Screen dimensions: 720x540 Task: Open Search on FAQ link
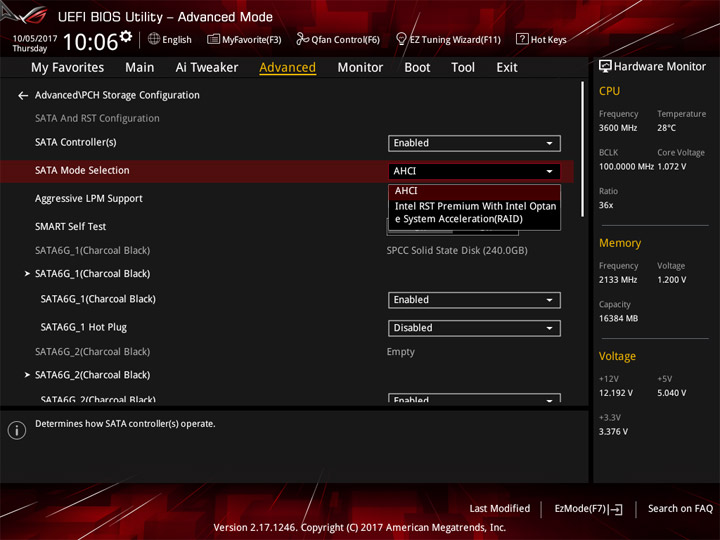click(x=680, y=508)
